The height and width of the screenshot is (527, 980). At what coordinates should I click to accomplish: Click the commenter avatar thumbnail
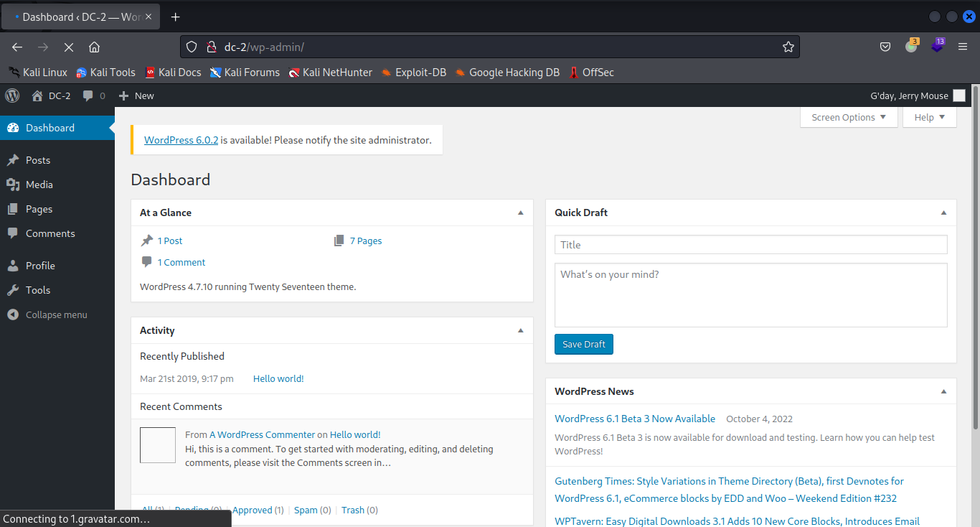click(158, 445)
